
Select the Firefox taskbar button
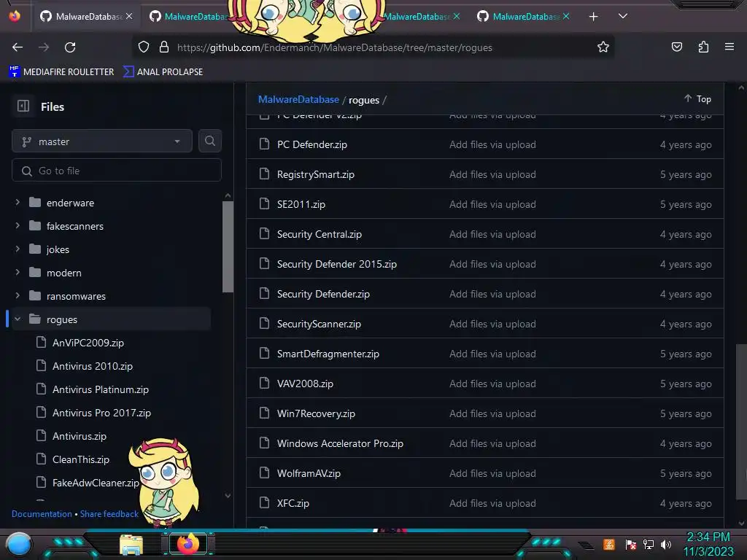pyautogui.click(x=188, y=544)
